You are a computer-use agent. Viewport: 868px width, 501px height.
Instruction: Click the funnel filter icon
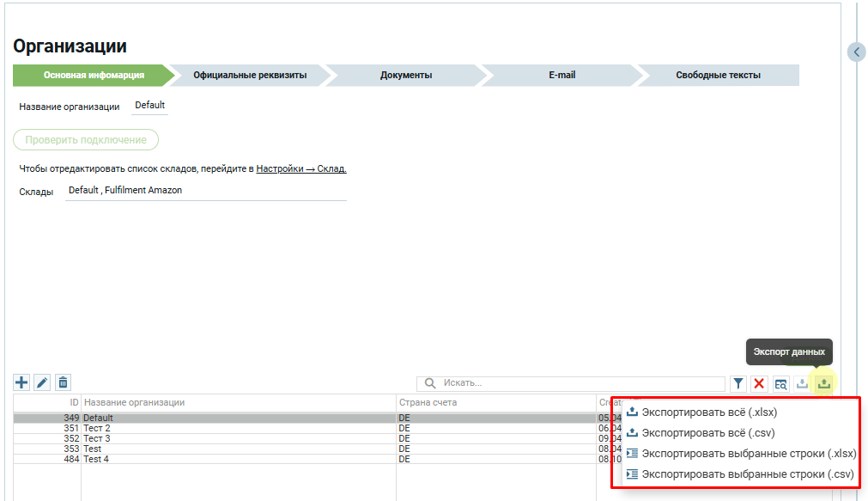[x=738, y=383]
